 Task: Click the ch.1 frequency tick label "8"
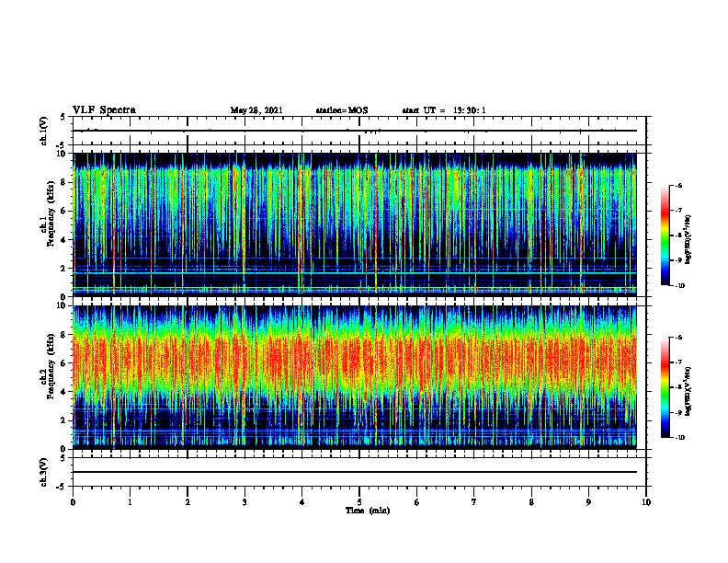click(x=64, y=182)
